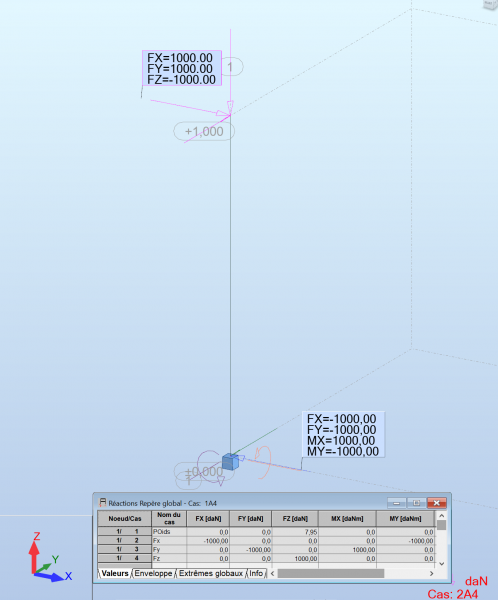
Task: Switch to the Enveloppe tab
Action: 153,573
